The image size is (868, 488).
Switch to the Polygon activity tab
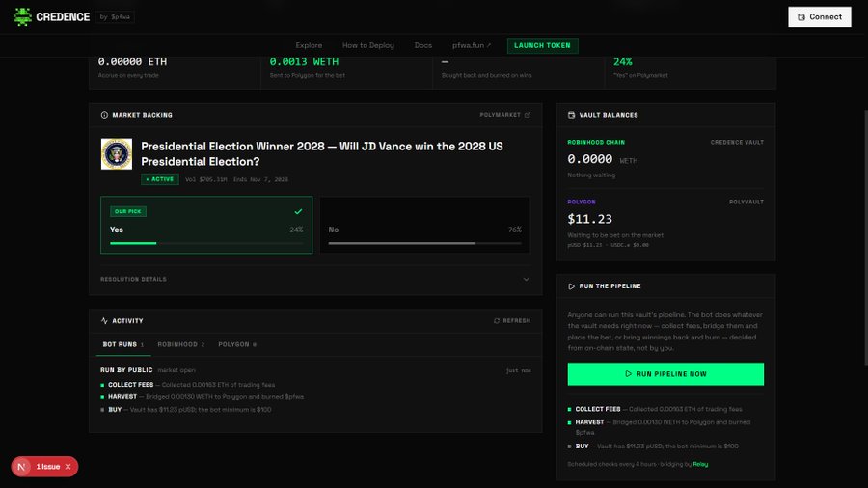pyautogui.click(x=237, y=344)
